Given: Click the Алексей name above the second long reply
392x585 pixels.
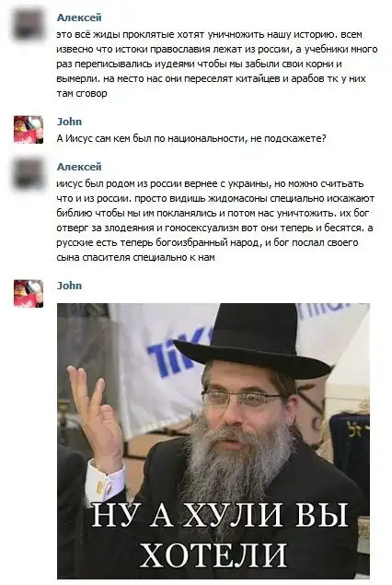Looking at the screenshot, I should point(79,167).
